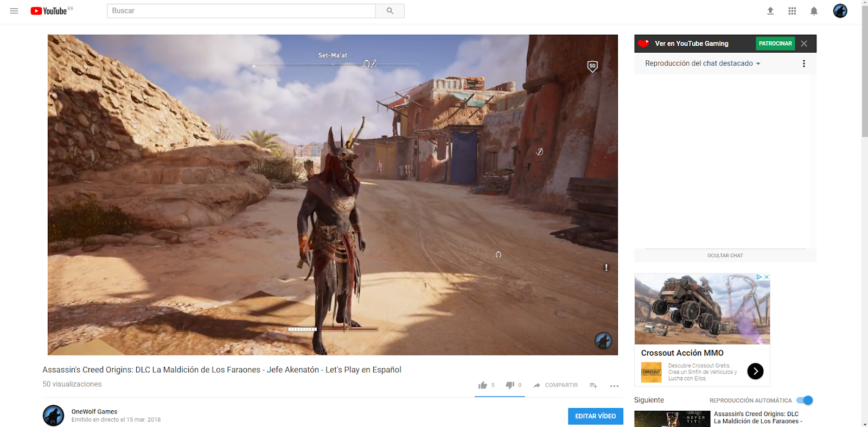The image size is (868, 427).
Task: Click the 50 visualizaciones text
Action: tap(72, 384)
